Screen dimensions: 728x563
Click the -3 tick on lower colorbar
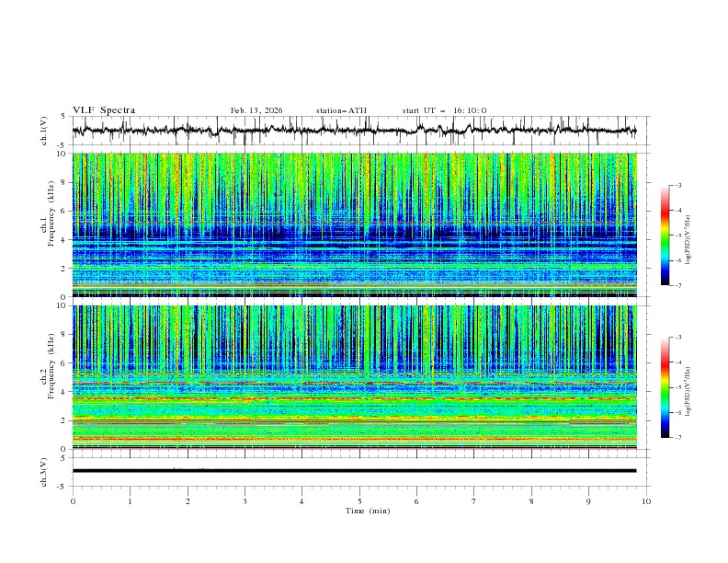(x=677, y=339)
